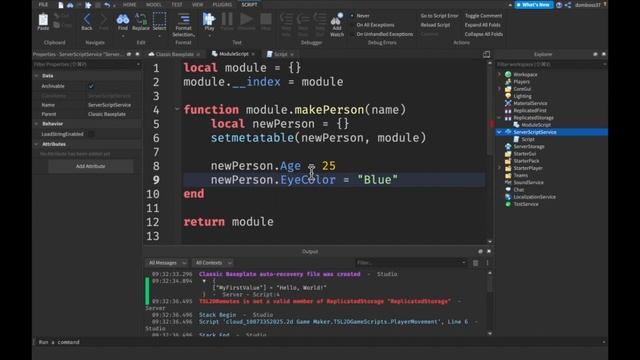This screenshot has width=640, height=360.
Task: Collapse the ServerScriptService tree node
Action: 499,132
